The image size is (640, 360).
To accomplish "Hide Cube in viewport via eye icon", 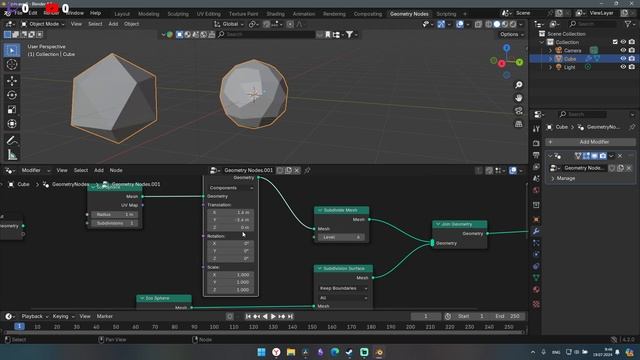I will [x=623, y=59].
